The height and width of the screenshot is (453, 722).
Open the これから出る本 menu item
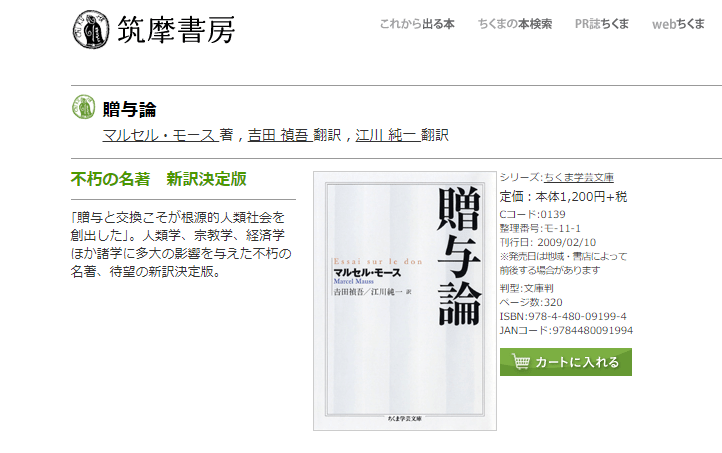tap(417, 24)
